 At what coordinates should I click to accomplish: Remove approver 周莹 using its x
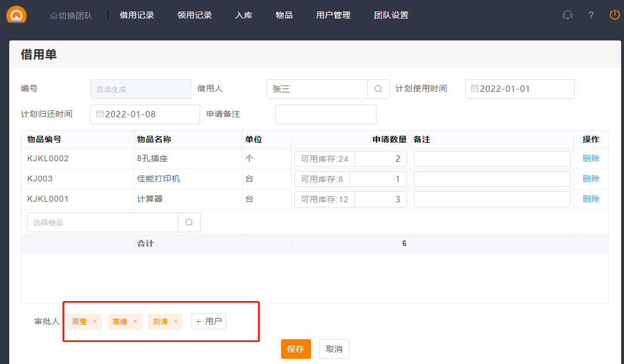95,322
